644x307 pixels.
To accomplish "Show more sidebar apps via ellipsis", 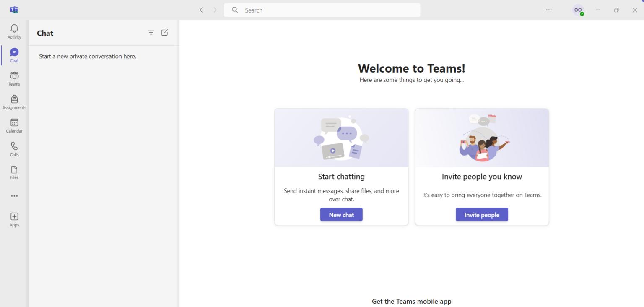I will pos(14,196).
